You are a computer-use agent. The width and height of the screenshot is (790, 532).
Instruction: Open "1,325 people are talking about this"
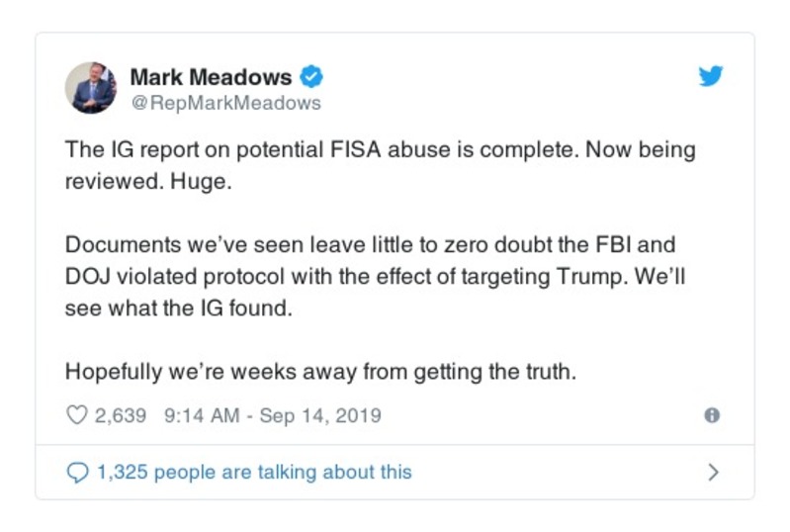coord(253,473)
